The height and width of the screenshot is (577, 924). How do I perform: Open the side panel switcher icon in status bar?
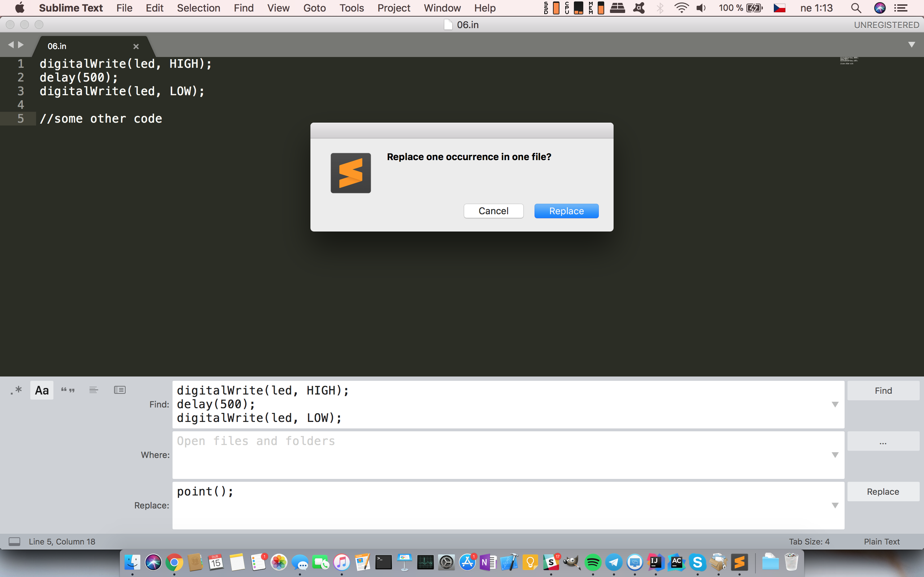pyautogui.click(x=14, y=542)
